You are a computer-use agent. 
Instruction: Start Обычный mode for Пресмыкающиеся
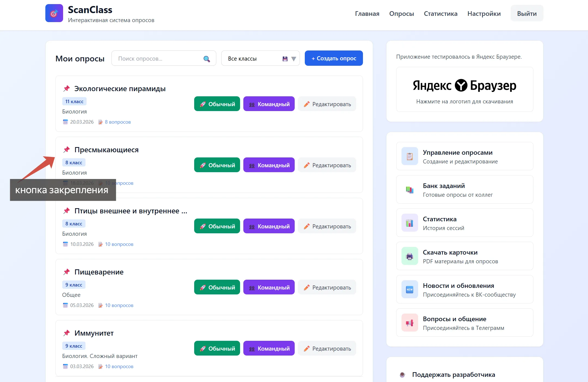pyautogui.click(x=217, y=165)
